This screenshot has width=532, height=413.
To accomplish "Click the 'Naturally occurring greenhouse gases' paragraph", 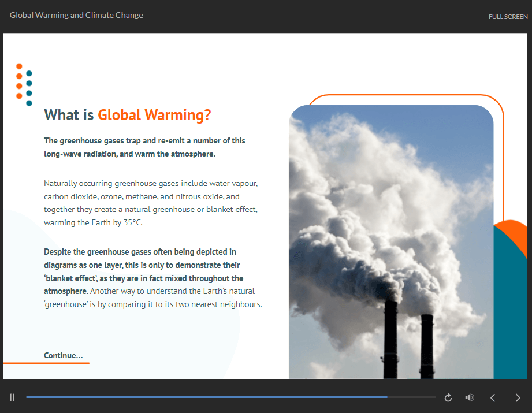I will click(151, 203).
